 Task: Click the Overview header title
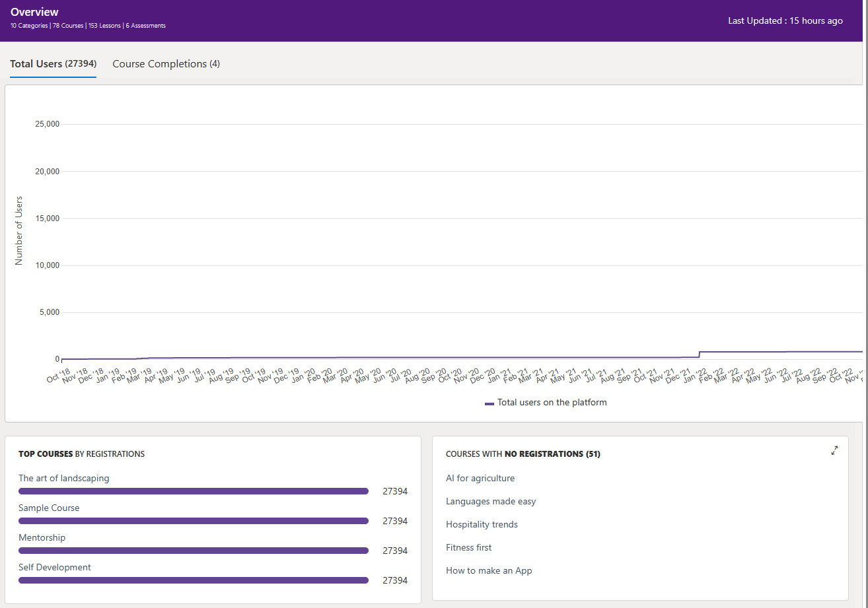pyautogui.click(x=34, y=12)
